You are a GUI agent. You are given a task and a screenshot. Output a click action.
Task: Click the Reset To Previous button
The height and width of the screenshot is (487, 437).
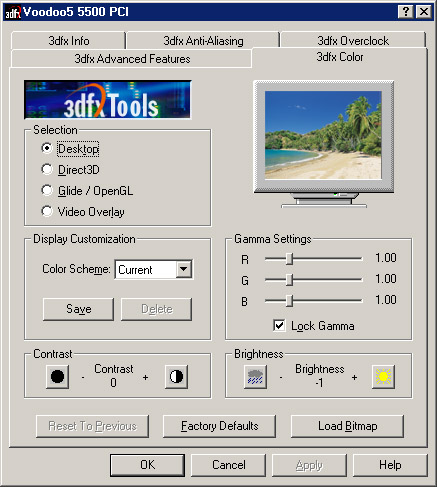[92, 426]
